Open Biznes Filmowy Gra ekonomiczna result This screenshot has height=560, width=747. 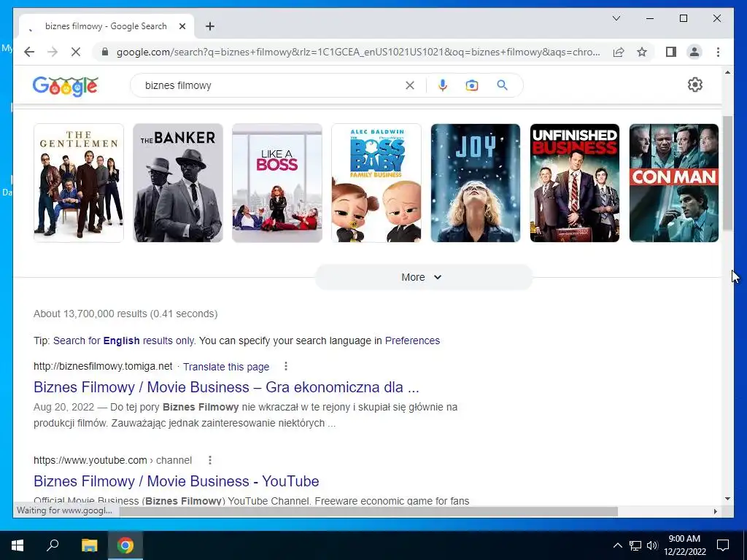[226, 387]
